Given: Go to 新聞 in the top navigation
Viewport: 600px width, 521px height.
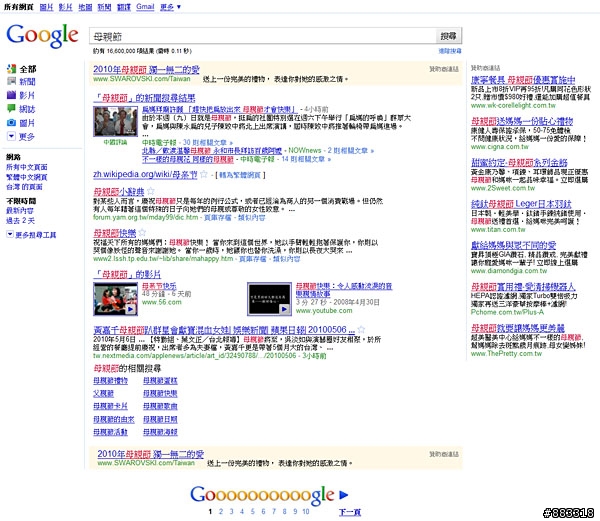Looking at the screenshot, I should coord(104,7).
